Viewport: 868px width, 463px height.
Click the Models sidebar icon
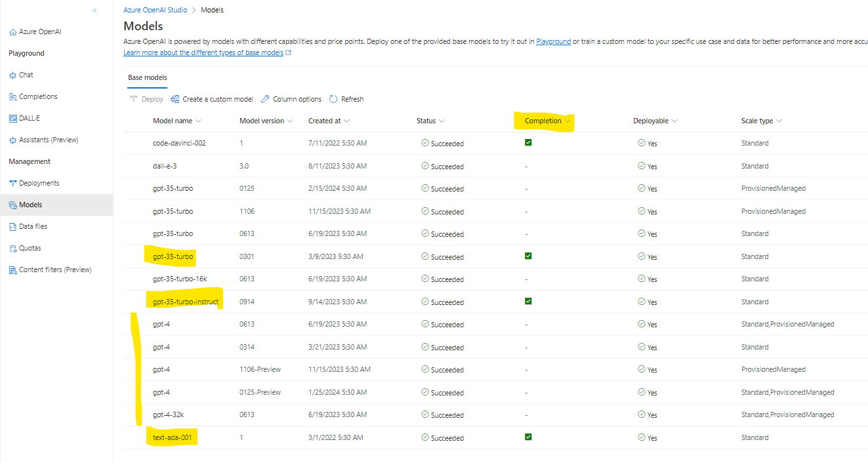[x=12, y=205]
